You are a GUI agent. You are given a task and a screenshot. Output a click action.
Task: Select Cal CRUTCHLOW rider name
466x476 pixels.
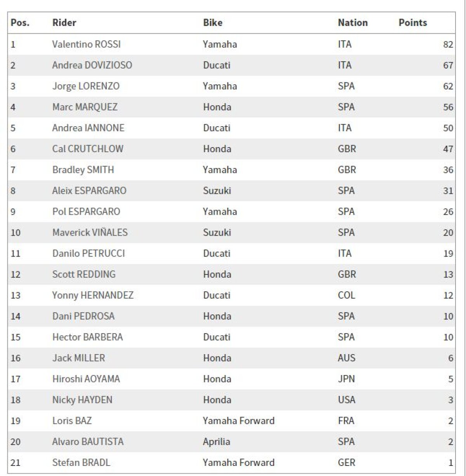pos(88,149)
